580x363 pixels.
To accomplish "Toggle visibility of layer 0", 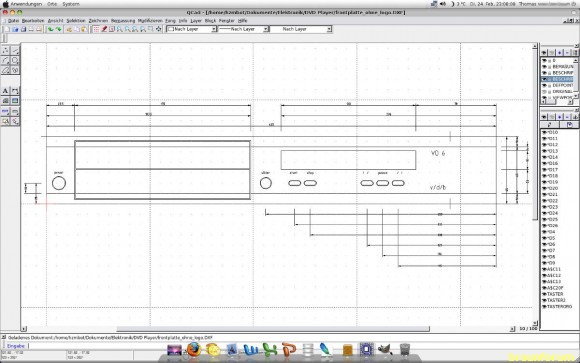I will pyautogui.click(x=544, y=61).
